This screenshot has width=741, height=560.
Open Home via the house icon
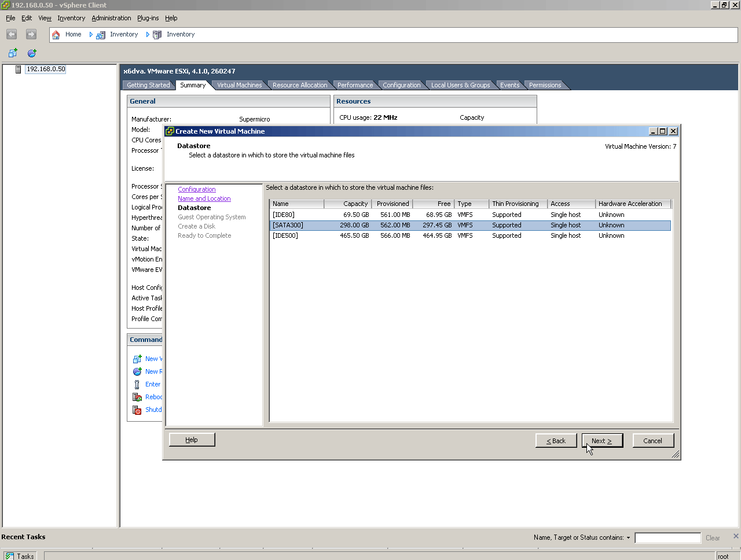[x=56, y=35]
